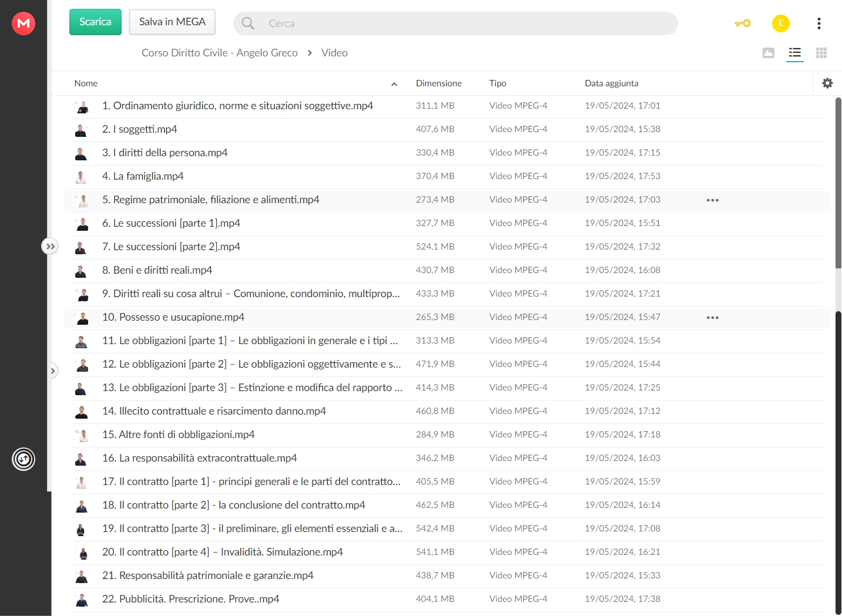Viewport: 842px width, 616px height.
Task: Open options for Possesso e usucapione row
Action: 712,318
